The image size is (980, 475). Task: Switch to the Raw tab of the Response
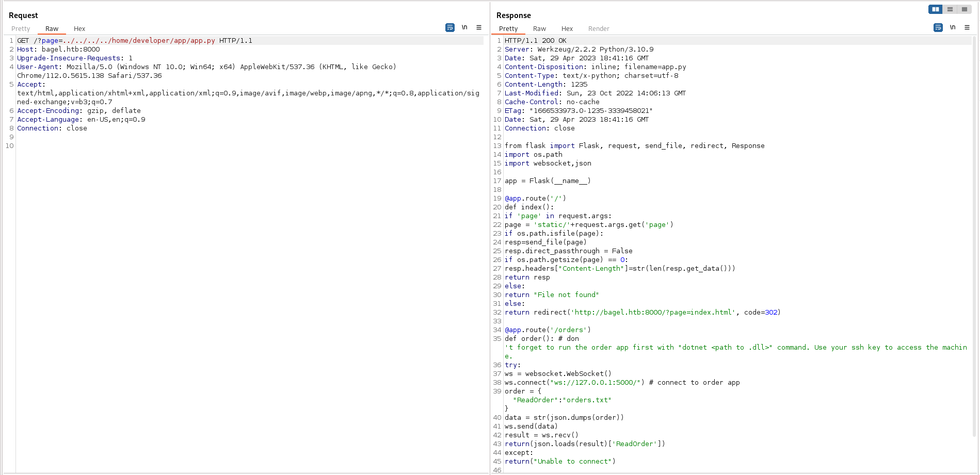click(x=540, y=28)
